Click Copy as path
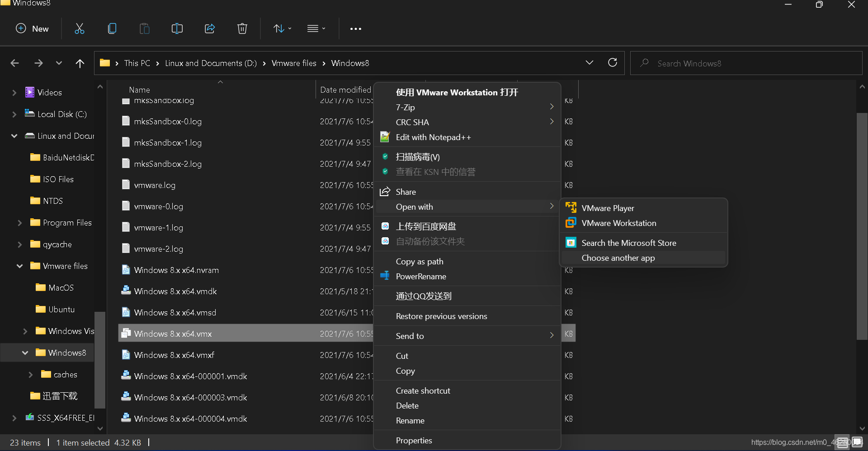 click(467, 261)
